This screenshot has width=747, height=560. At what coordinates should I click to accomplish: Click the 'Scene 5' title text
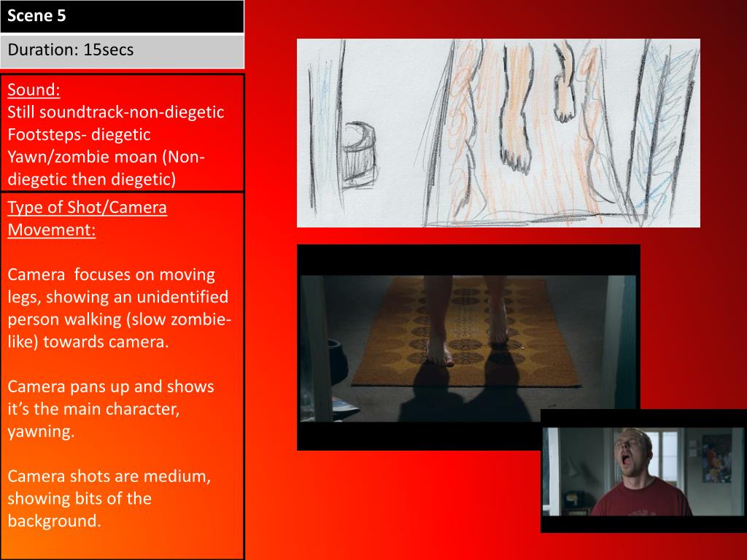point(36,16)
